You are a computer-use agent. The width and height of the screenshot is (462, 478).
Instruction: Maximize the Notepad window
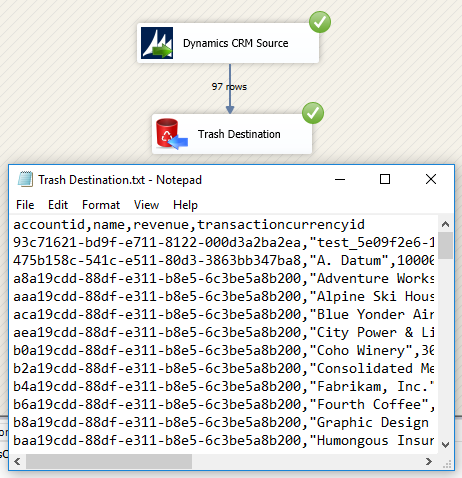coord(385,179)
